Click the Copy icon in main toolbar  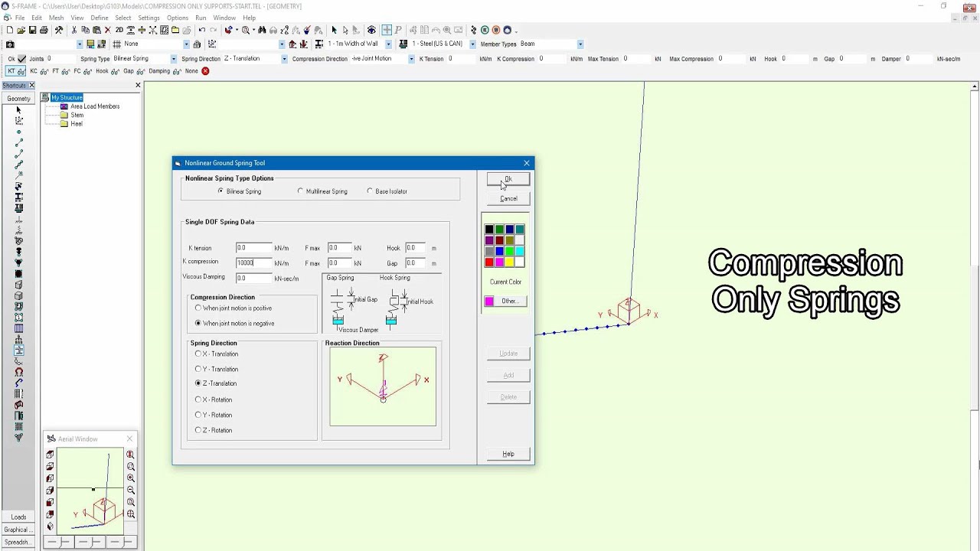point(85,31)
